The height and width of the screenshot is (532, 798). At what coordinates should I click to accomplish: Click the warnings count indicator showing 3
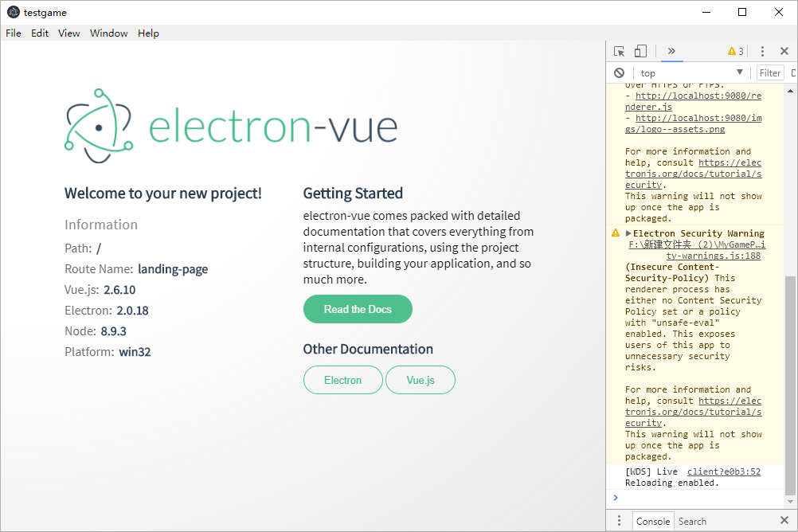[736, 52]
